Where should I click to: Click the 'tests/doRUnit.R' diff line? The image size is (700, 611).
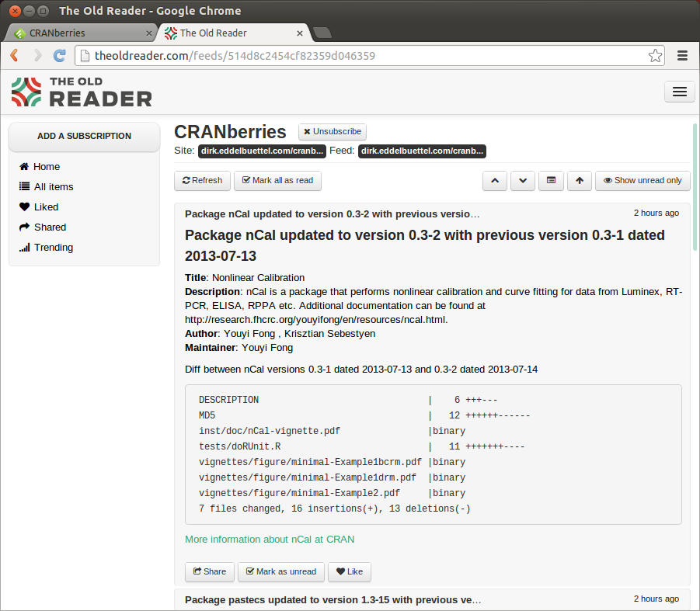click(x=361, y=446)
